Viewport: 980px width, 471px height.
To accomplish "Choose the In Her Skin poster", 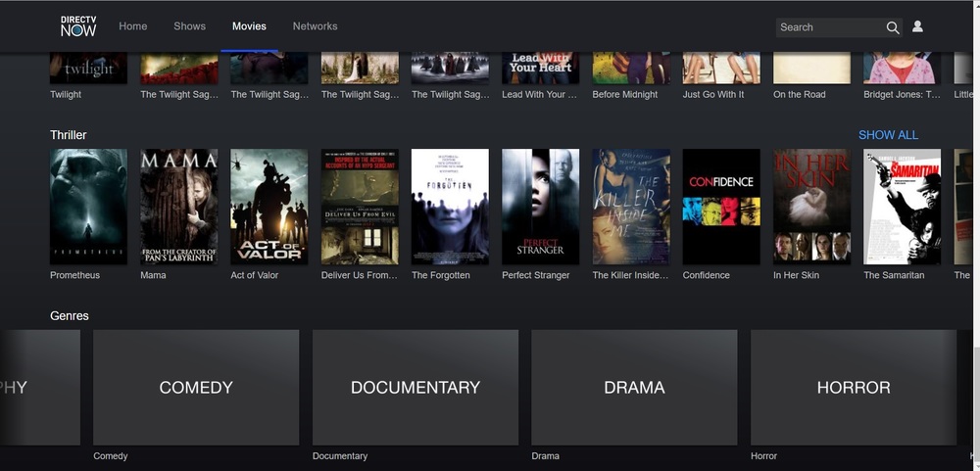I will point(811,207).
